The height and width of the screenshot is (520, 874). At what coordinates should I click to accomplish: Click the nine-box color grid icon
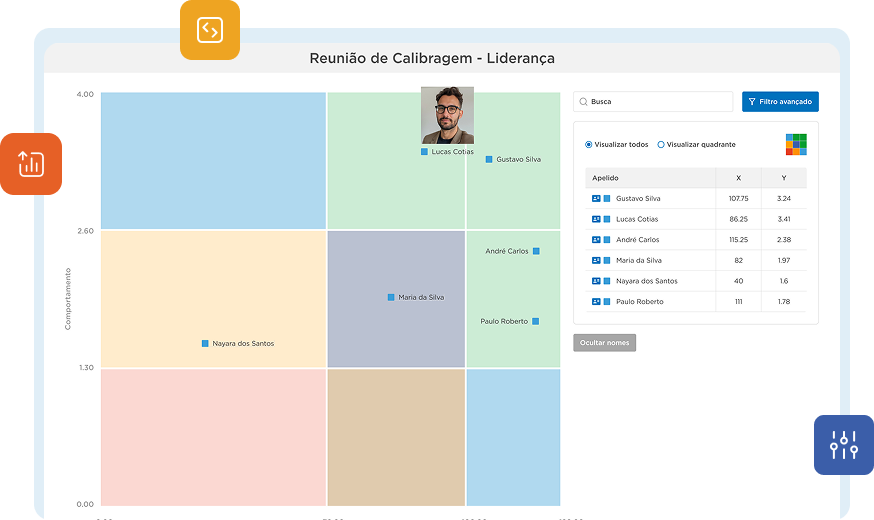pyautogui.click(x=796, y=144)
